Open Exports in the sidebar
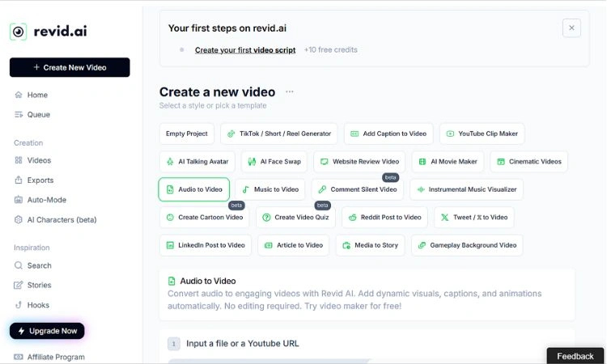Screen dimensions: 607x364 34,180
